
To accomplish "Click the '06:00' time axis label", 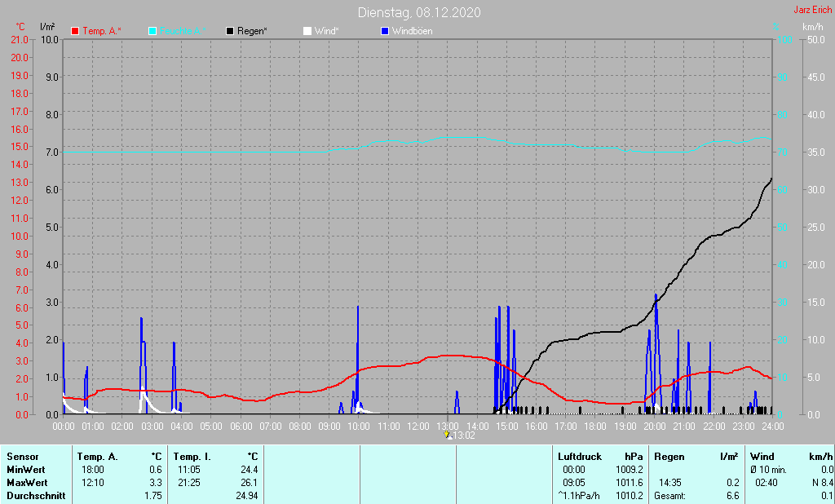I will [x=241, y=427].
